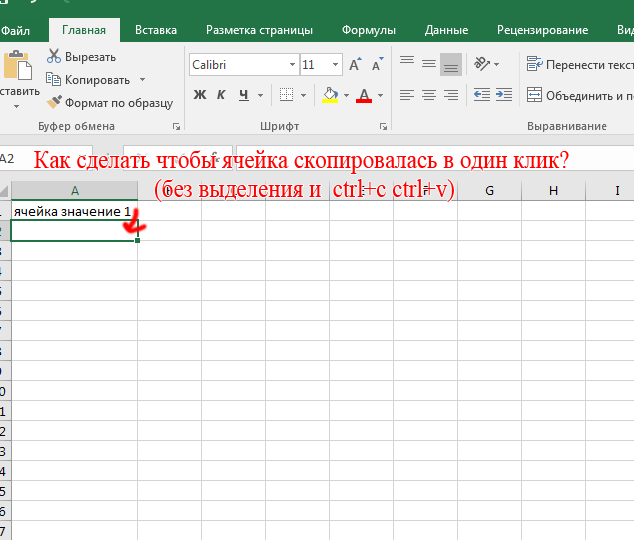The image size is (634, 540).
Task: Open the font size 11 dropdown
Action: 335,65
